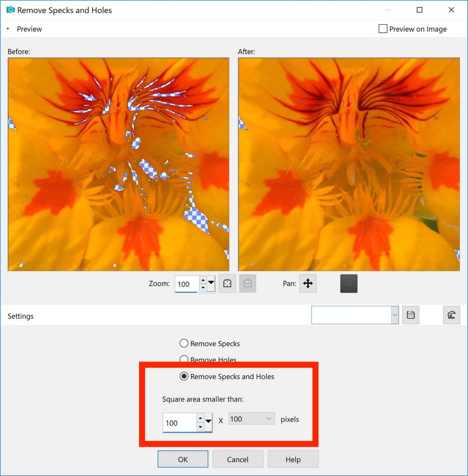Click the square area size input field
Image resolution: width=468 pixels, height=476 pixels.
coord(181,423)
